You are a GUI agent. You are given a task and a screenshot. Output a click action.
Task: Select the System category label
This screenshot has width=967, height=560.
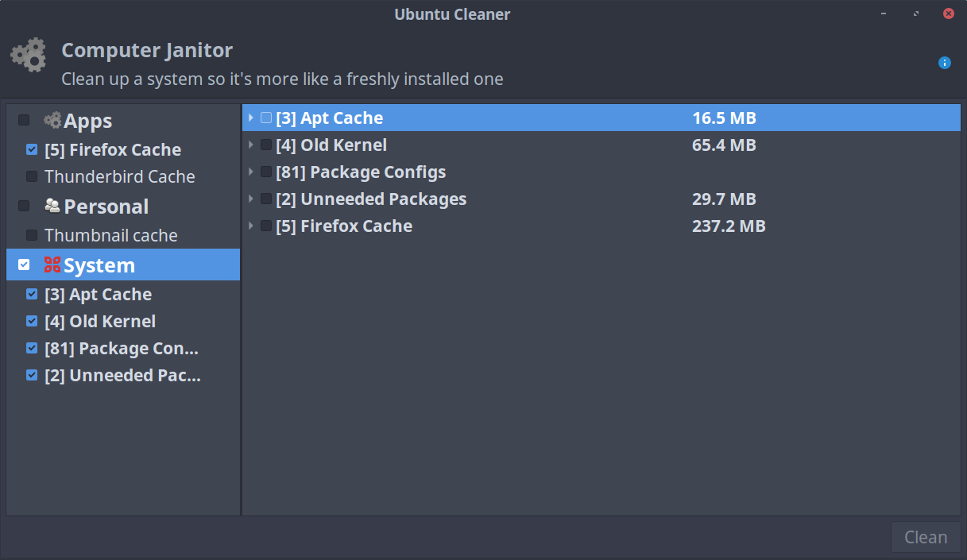(99, 265)
